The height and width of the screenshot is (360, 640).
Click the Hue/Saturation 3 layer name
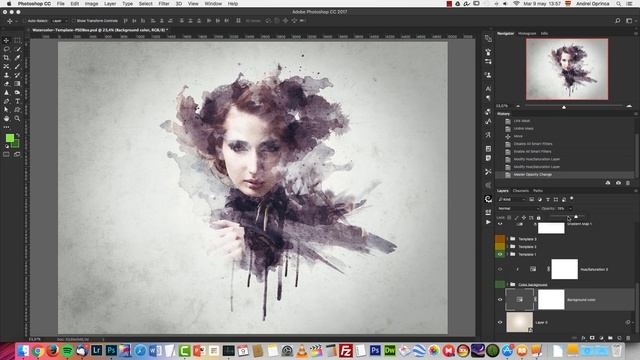click(x=594, y=269)
